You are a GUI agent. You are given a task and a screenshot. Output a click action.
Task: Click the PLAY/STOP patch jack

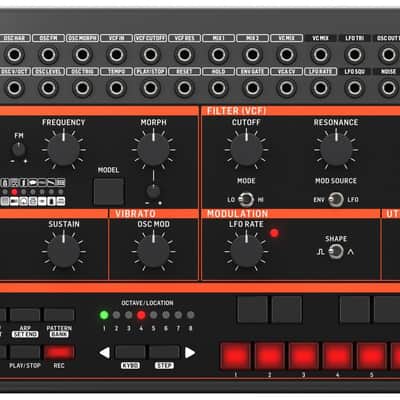tap(150, 88)
